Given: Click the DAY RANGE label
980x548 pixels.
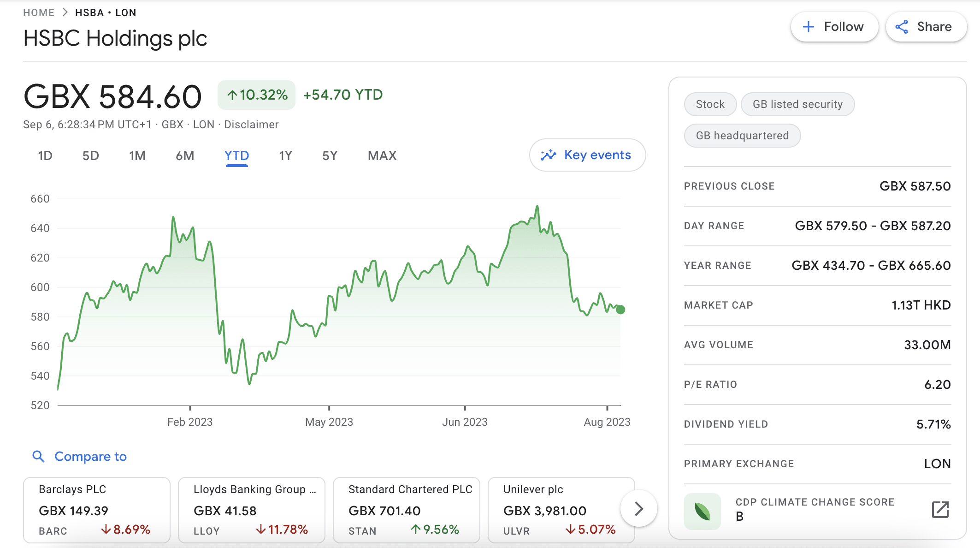Looking at the screenshot, I should click(714, 226).
